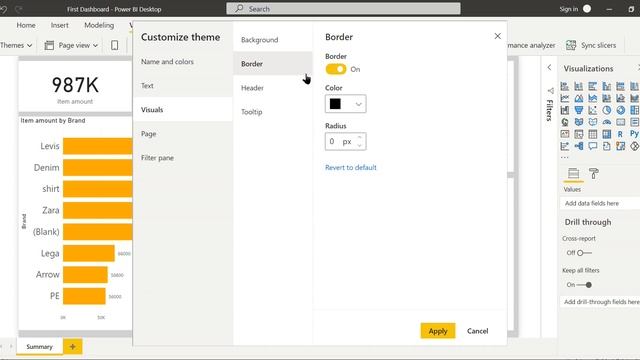This screenshot has height=360, width=640.
Task: Select the Q&A visual speech bubble
Action: [x=593, y=146]
